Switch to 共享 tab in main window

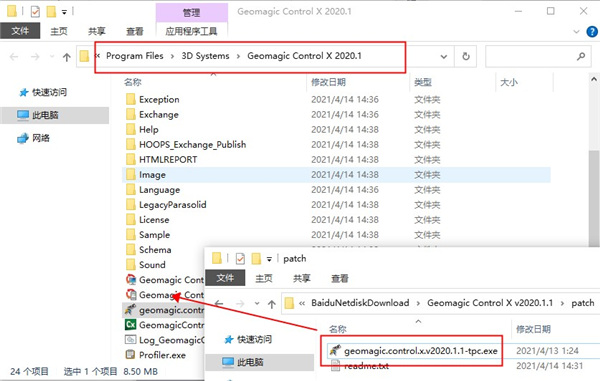point(96,31)
